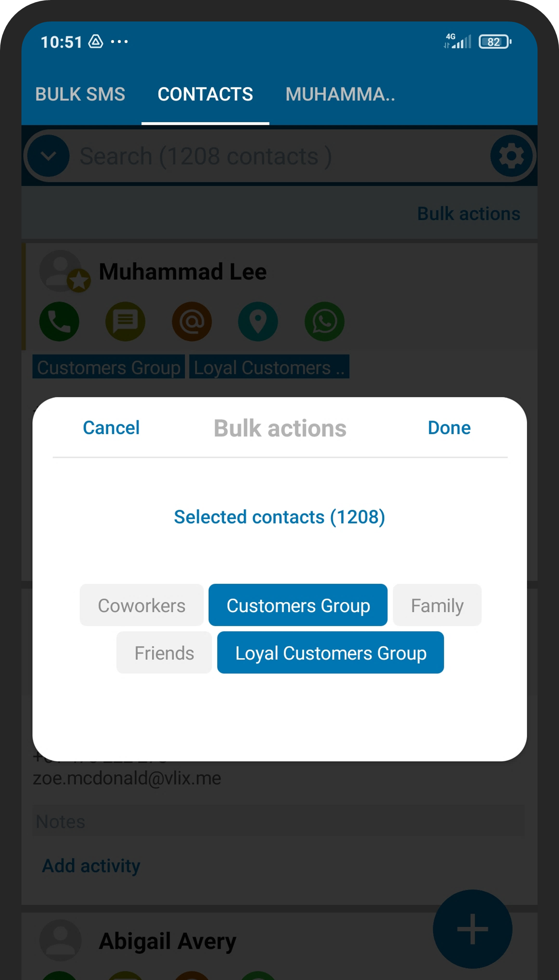Toggle the Coworkers group chip
Screen dimensions: 559x980
tap(142, 605)
